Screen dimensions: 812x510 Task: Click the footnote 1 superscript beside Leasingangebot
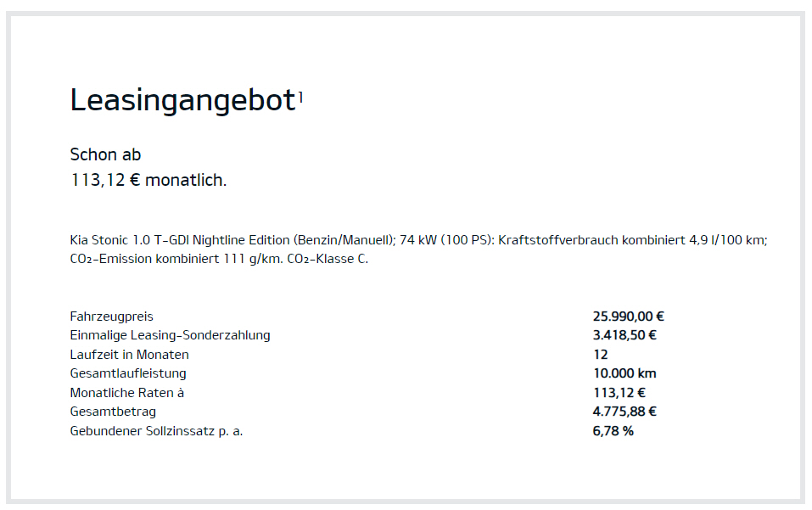pos(300,98)
